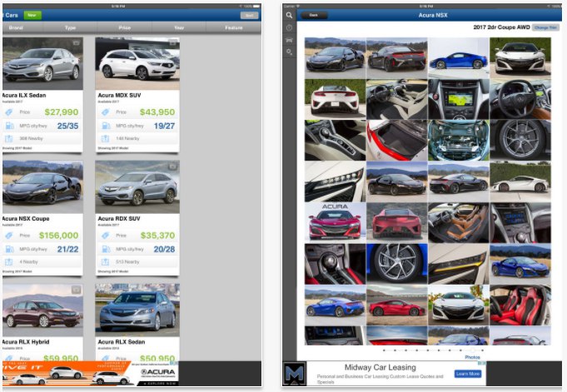Click the Midway Car Leasing M logo
567x392 pixels.
[294, 374]
